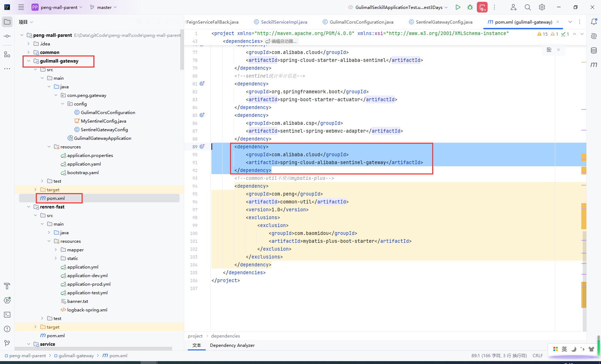Open the Structure tool window
Image resolution: width=601 pixels, height=364 pixels.
7,54
